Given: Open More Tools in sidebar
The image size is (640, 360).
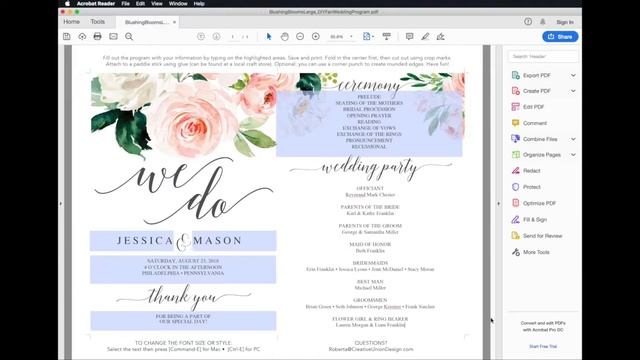Looking at the screenshot, I should point(536,252).
